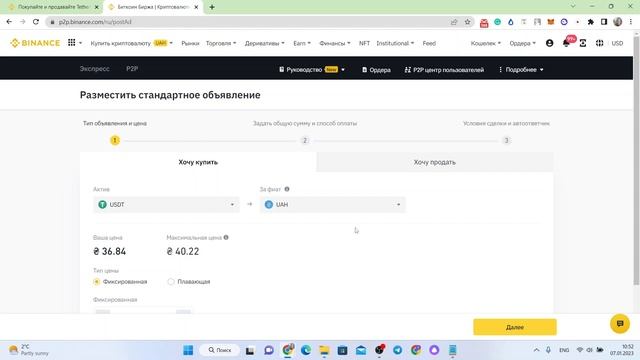
Task: Open File Explorer from the taskbar
Action: coord(324,350)
